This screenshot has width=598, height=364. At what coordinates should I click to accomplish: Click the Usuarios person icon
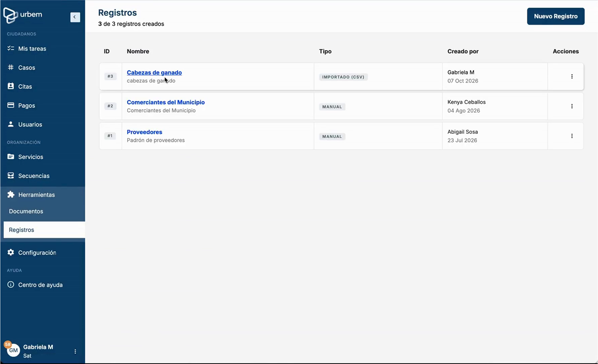pos(11,124)
